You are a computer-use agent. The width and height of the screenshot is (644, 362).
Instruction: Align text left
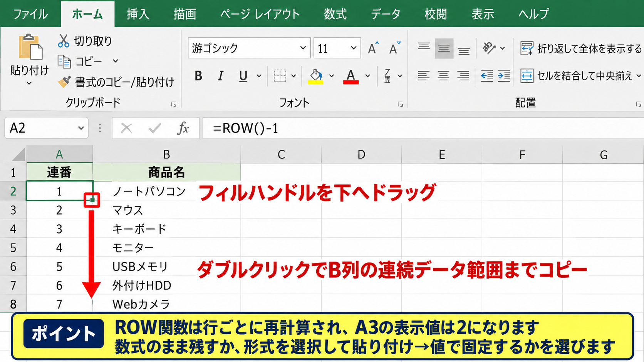[424, 76]
